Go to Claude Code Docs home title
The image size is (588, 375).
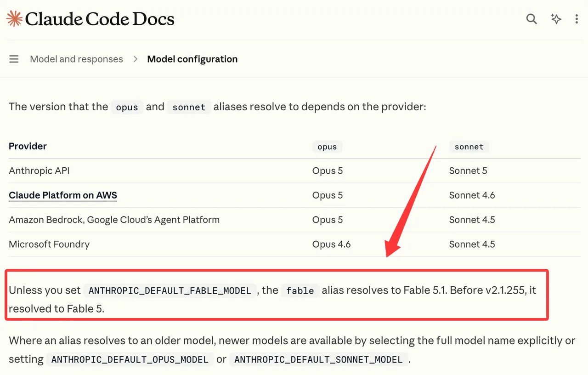point(100,19)
